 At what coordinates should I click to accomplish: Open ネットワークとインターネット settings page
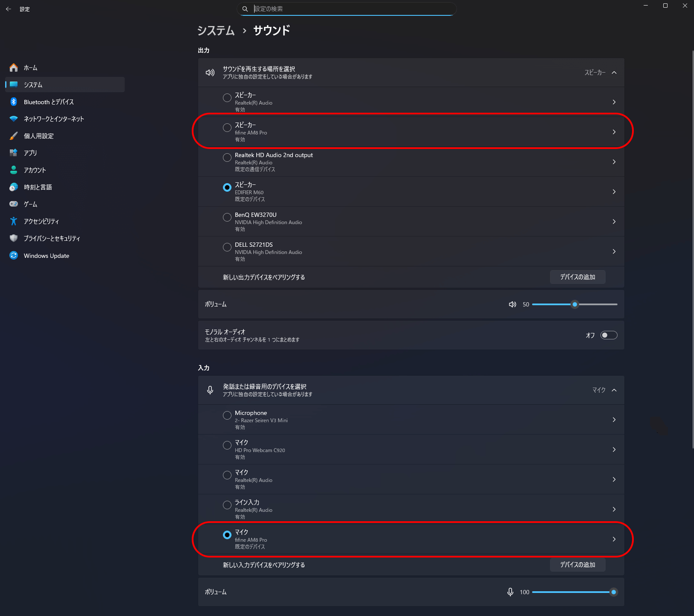54,119
